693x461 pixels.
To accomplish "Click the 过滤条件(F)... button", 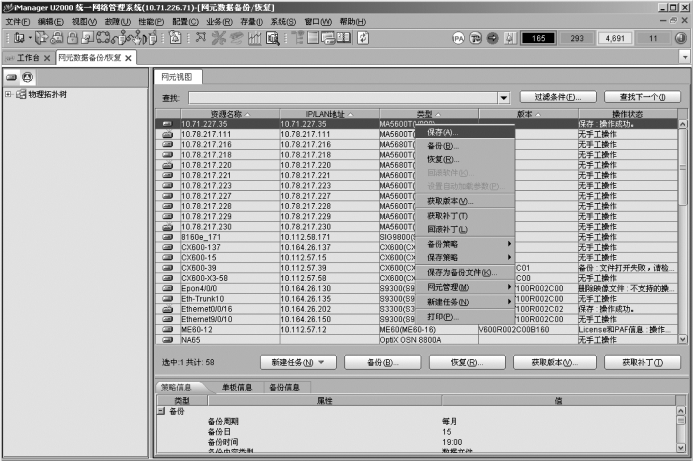I will pos(558,97).
